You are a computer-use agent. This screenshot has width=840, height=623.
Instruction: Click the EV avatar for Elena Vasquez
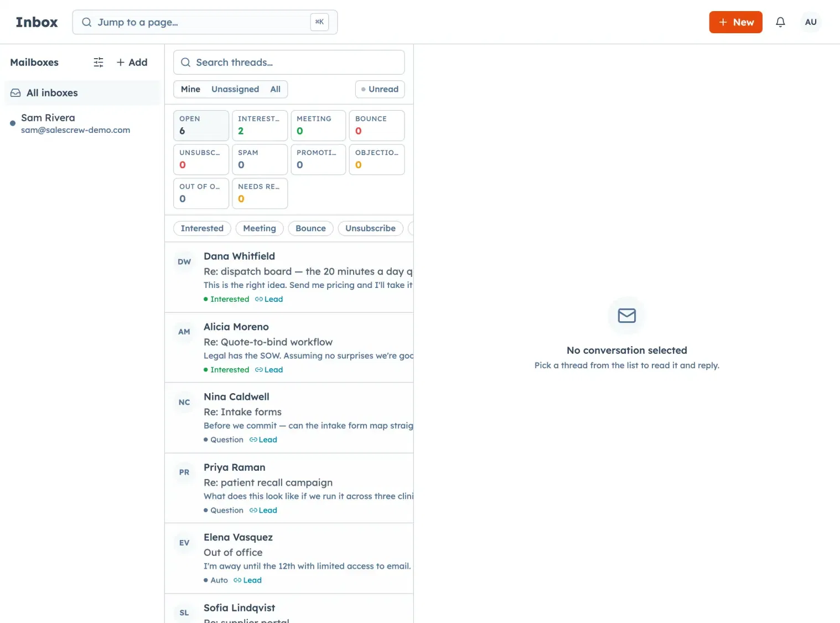click(x=184, y=543)
